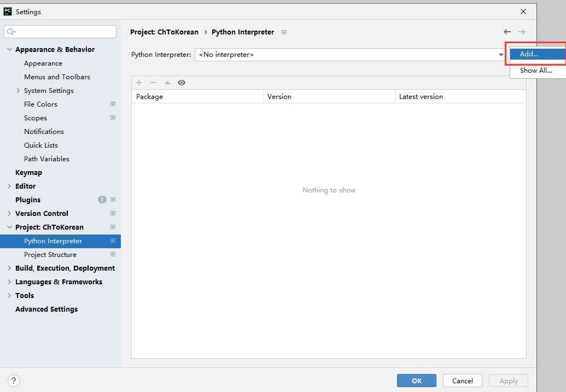Click the project icon next to Project Structure
Viewport: 566px width, 392px height.
tap(113, 254)
